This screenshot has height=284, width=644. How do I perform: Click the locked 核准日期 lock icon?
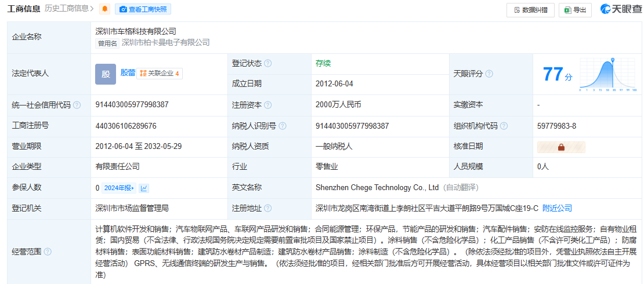(561, 147)
